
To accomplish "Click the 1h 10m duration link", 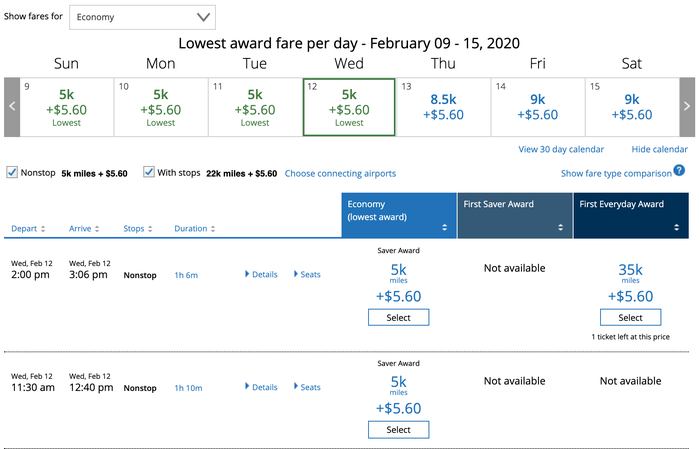I will coord(188,388).
